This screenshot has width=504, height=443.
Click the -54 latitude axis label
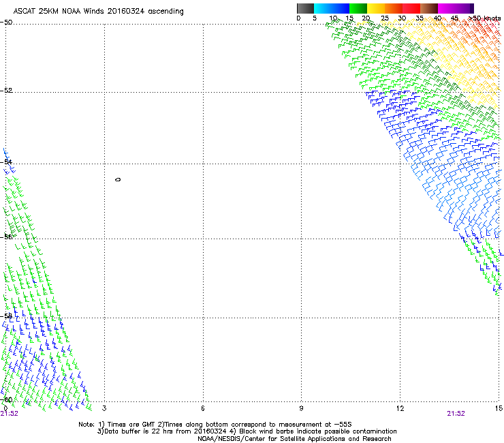[6, 162]
